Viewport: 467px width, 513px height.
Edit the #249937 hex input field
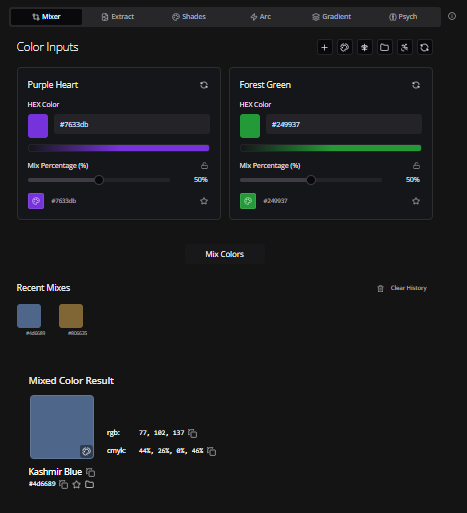(x=344, y=124)
